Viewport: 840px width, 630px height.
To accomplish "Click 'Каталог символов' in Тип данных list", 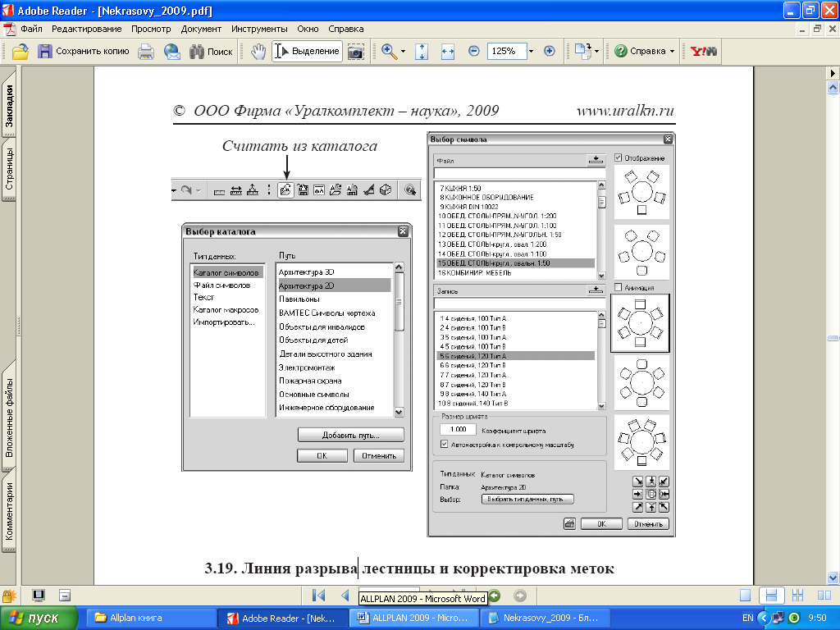I will coord(227,272).
